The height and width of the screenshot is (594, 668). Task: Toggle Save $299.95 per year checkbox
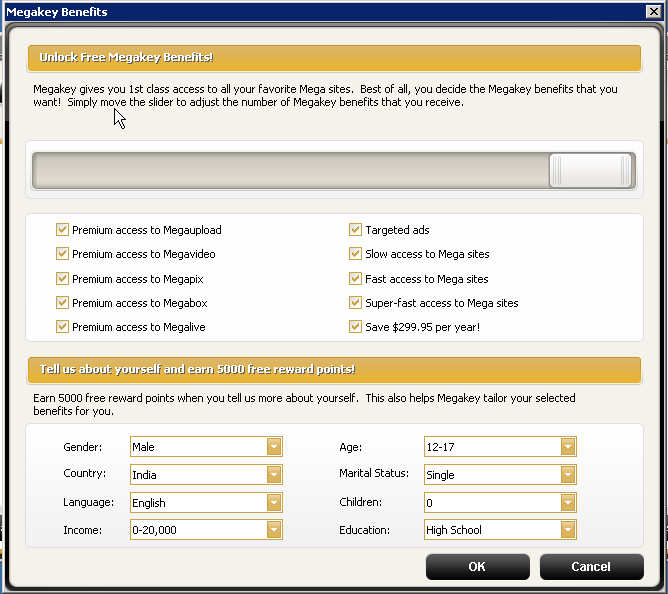pos(355,327)
